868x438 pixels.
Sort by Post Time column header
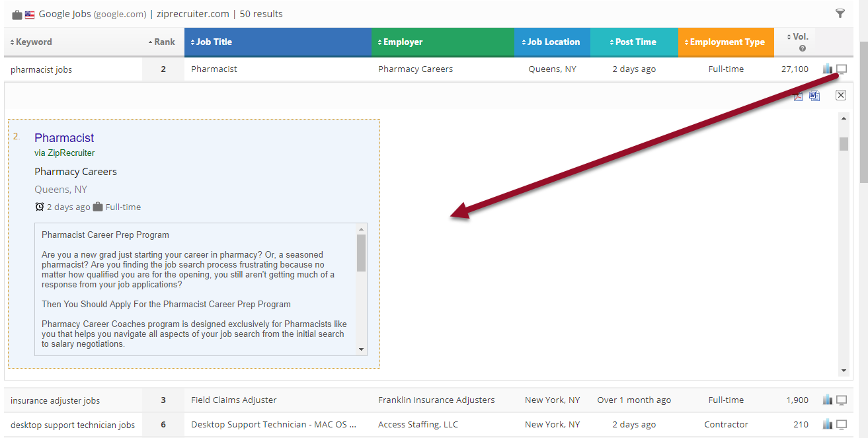pos(634,42)
